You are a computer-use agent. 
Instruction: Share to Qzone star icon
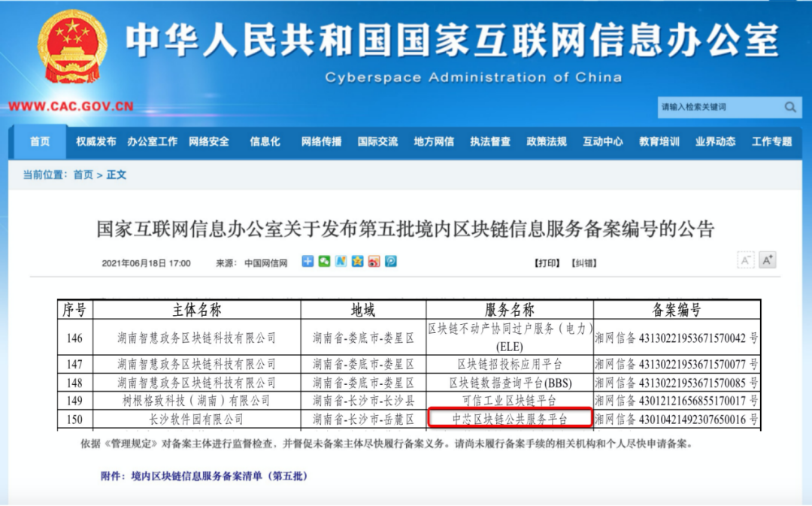(x=357, y=262)
